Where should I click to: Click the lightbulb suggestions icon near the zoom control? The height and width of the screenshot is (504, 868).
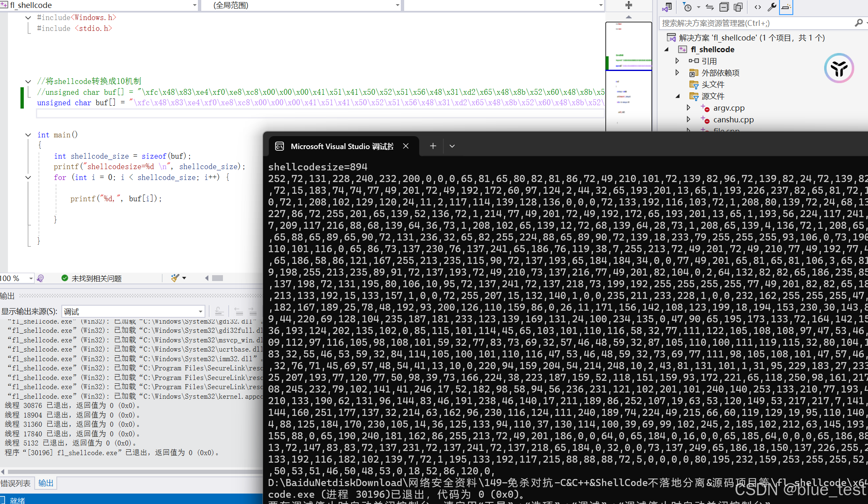click(x=40, y=278)
